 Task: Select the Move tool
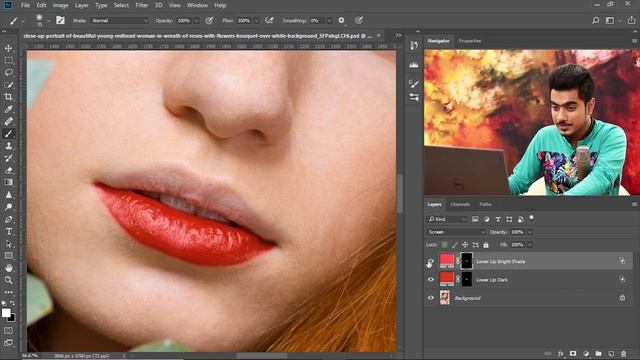pos(9,48)
